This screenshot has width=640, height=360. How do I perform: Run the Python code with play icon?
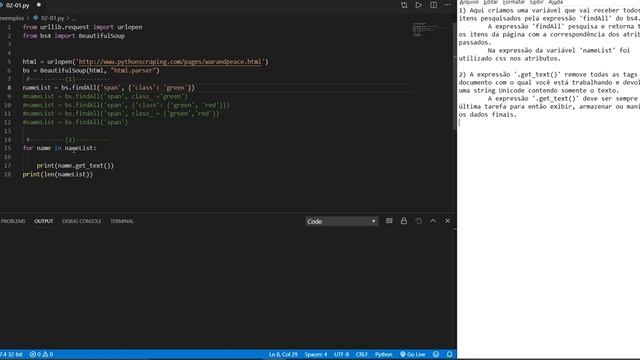click(x=418, y=5)
